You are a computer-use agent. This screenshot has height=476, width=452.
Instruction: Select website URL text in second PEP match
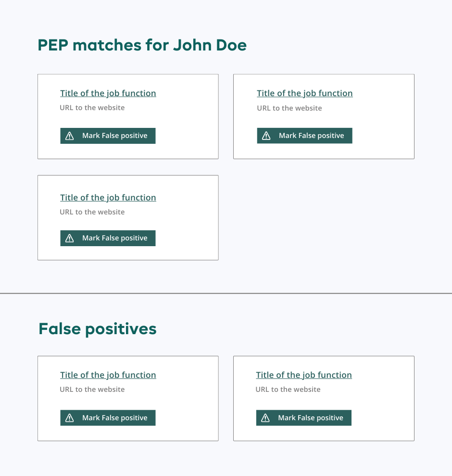point(289,108)
